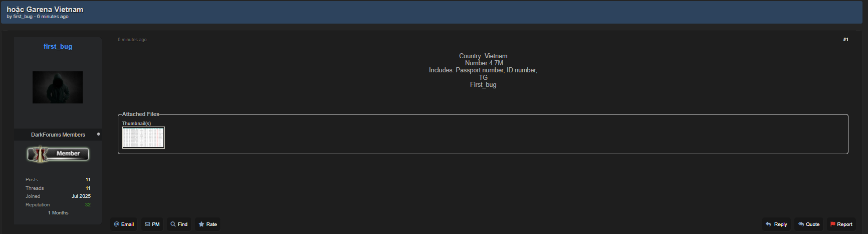Report the post with the red flag
The height and width of the screenshot is (234, 868).
click(x=841, y=224)
